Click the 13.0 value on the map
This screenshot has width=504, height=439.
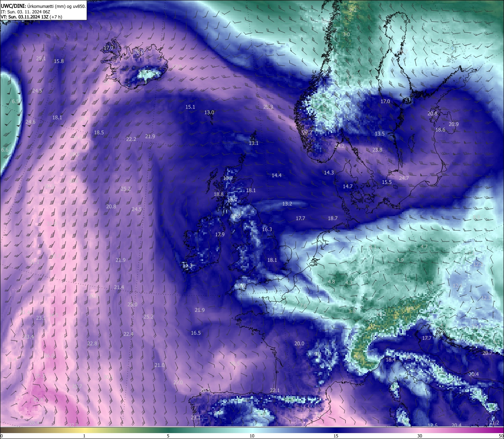(x=209, y=113)
